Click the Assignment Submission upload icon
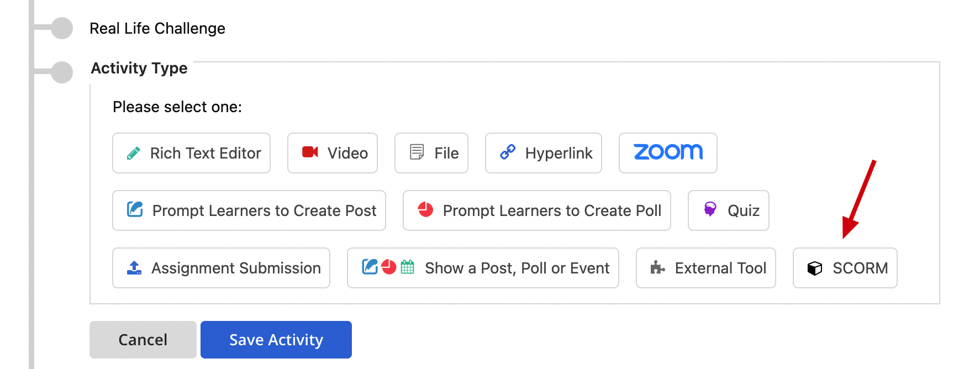The width and height of the screenshot is (980, 369). click(134, 268)
